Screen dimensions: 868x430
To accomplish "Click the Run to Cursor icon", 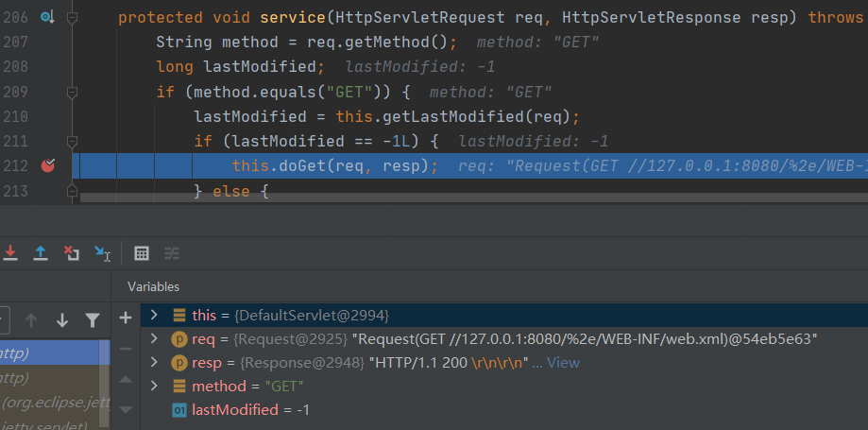I will (102, 253).
